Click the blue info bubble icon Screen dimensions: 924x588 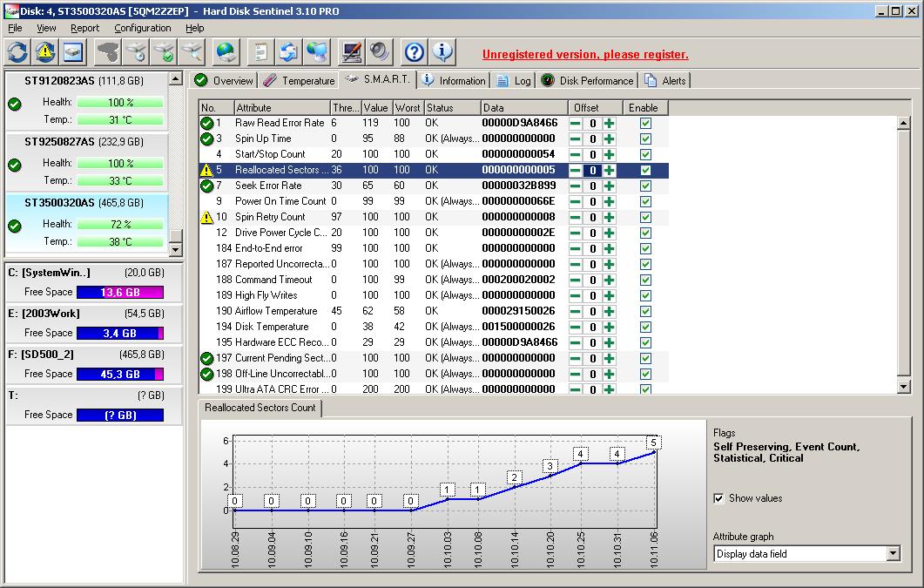pyautogui.click(x=442, y=52)
